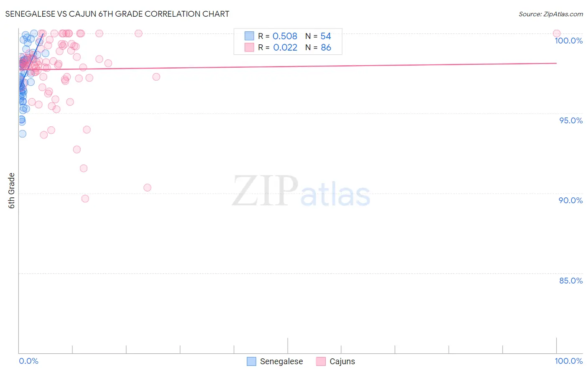This screenshot has height=373, width=588.
Task: Click the 90.0% y-axis label
Action: tap(571, 200)
